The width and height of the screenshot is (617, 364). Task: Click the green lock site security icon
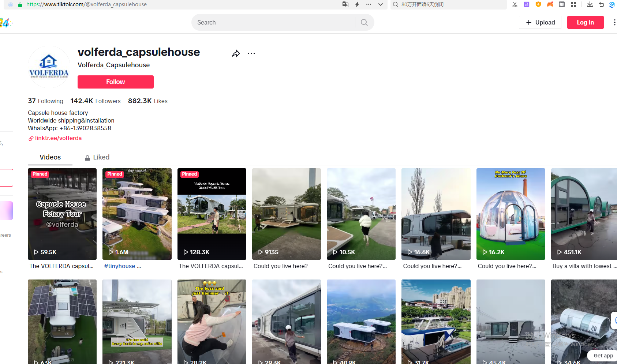coord(20,4)
